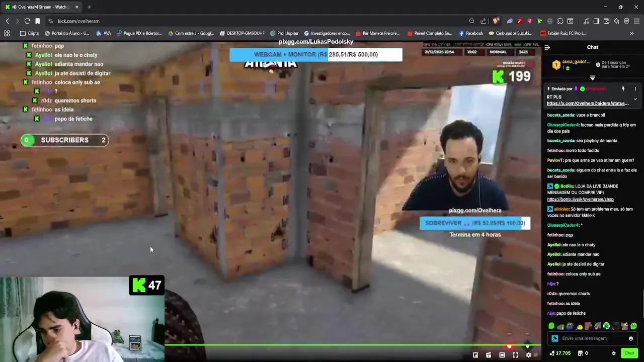Open the music note media control icon

pyautogui.click(x=586, y=21)
